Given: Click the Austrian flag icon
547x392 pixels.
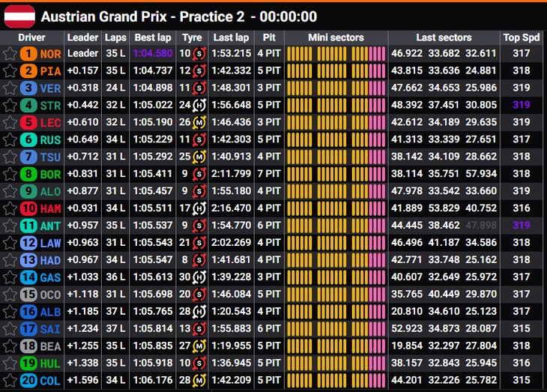Looking at the screenshot, I should (x=19, y=16).
